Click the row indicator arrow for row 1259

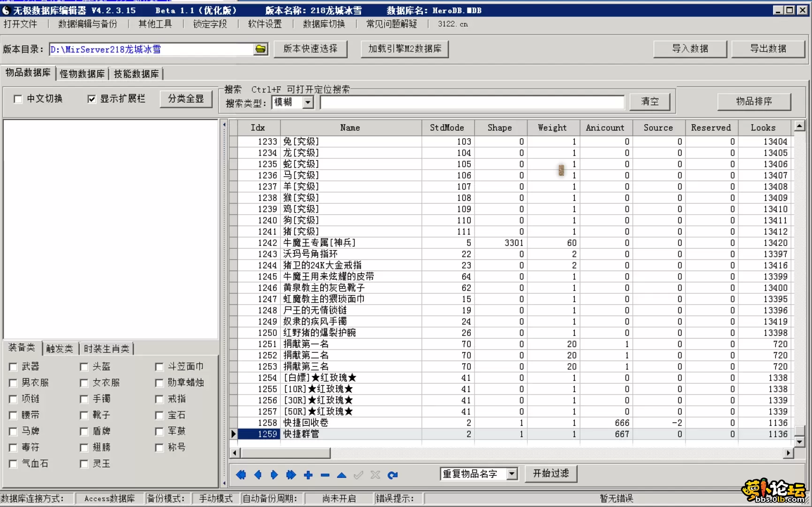233,434
